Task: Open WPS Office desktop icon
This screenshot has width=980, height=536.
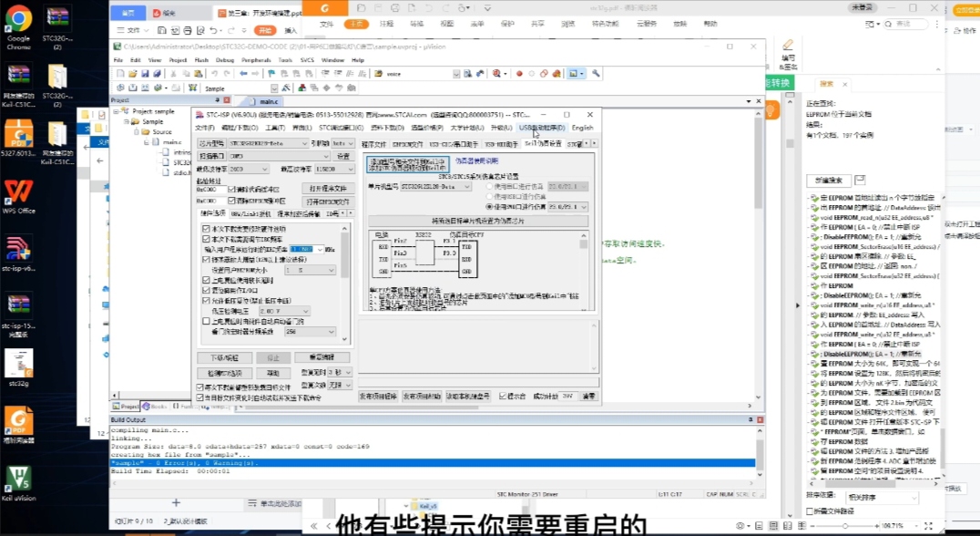Action: tap(19, 197)
